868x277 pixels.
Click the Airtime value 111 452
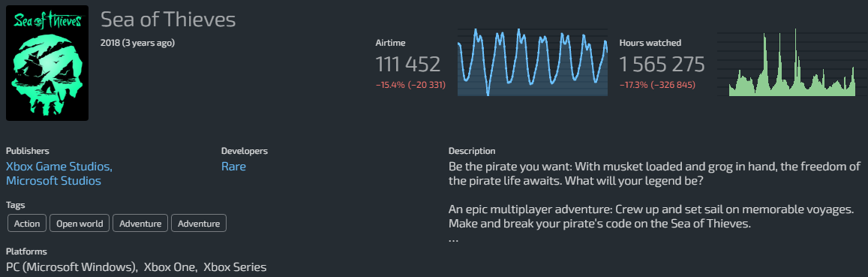click(x=408, y=65)
